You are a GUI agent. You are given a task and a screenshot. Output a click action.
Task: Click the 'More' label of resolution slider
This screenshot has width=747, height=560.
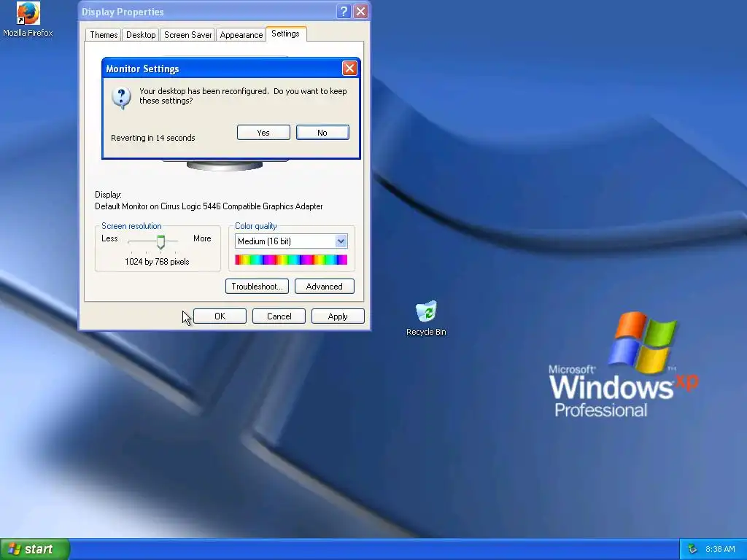coord(202,238)
